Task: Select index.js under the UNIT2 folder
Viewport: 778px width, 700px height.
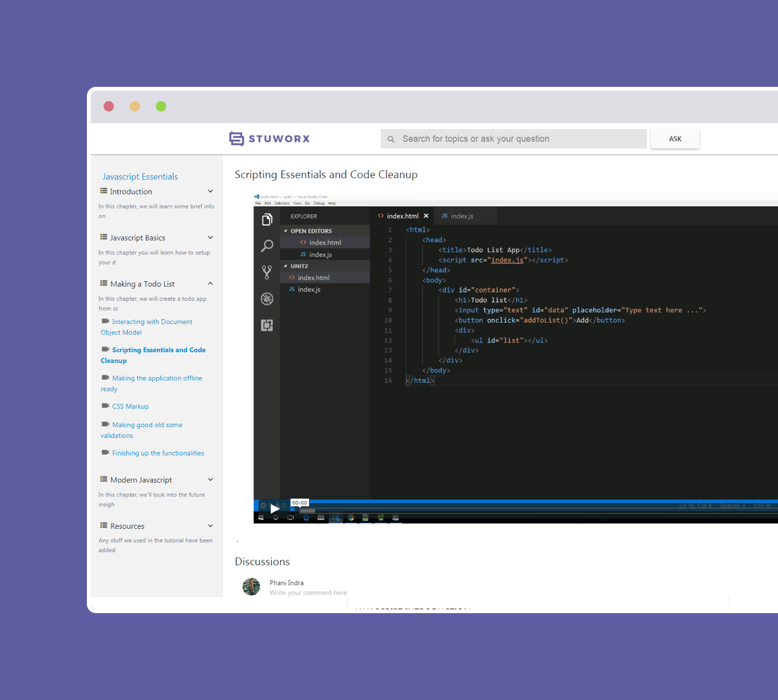Action: 325,289
